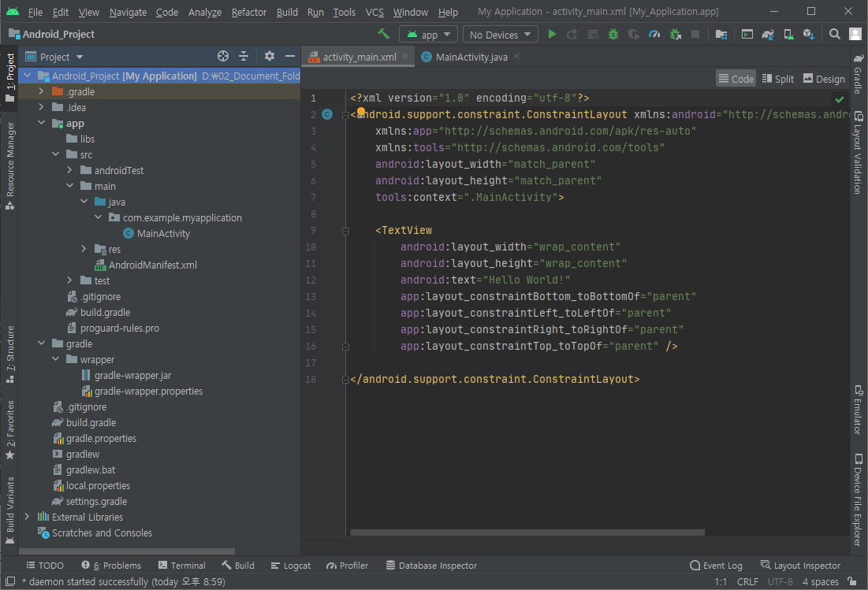Viewport: 868px width, 590px height.
Task: Open the Layout Inspector
Action: (800, 565)
